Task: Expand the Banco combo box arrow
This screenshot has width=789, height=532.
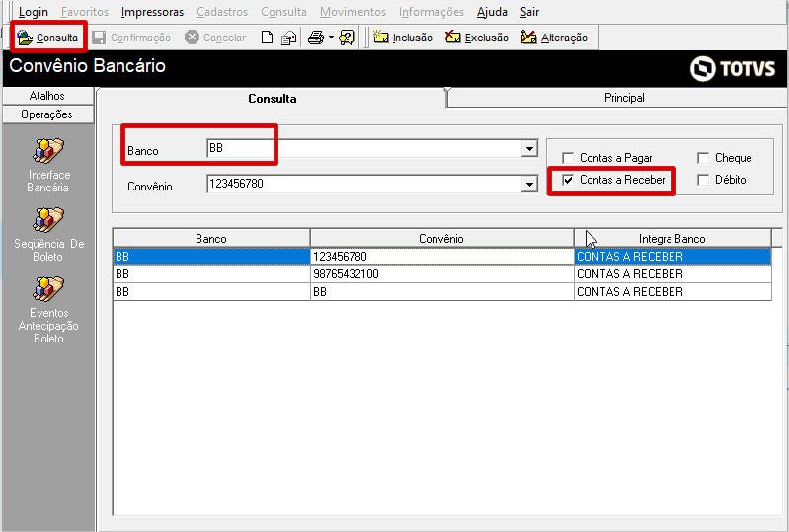Action: [529, 148]
